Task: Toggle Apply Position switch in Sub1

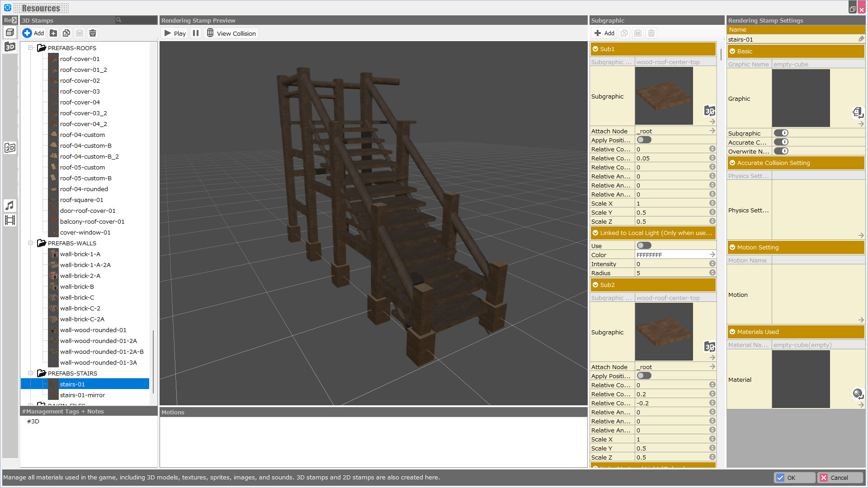Action: (x=644, y=140)
